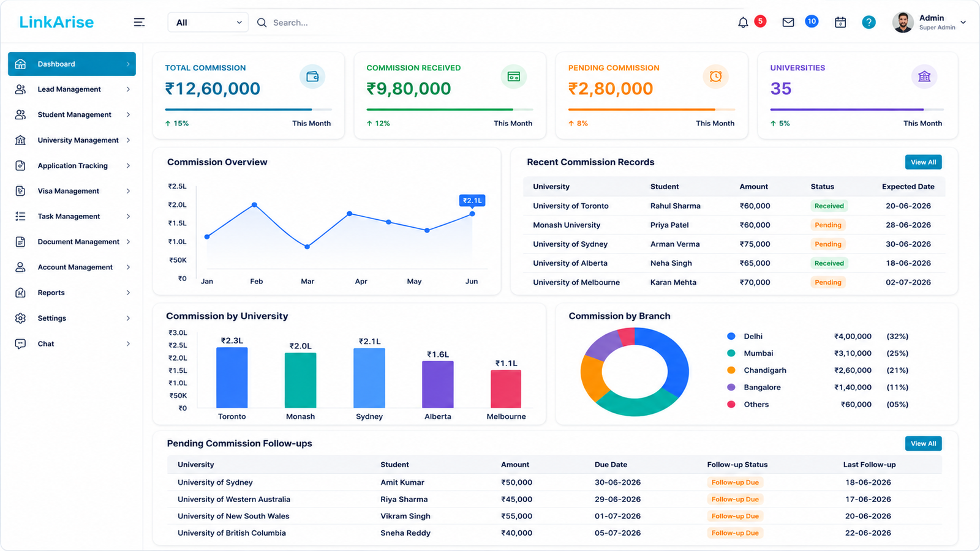
Task: Click the Chat bubble icon
Action: point(20,344)
